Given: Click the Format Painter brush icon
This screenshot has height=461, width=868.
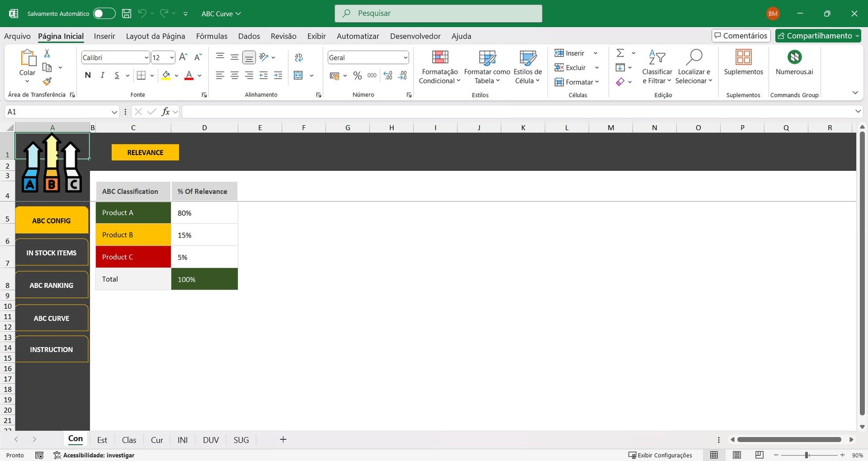Looking at the screenshot, I should pos(47,81).
